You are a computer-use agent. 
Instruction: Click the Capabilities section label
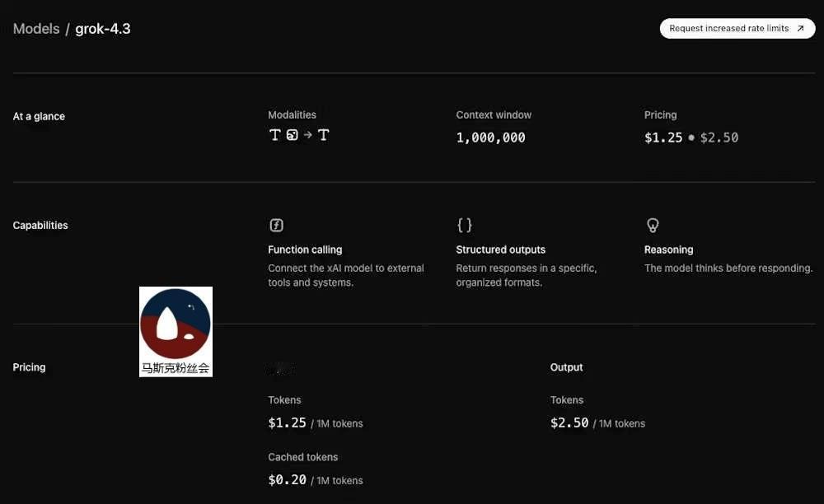pyautogui.click(x=40, y=225)
